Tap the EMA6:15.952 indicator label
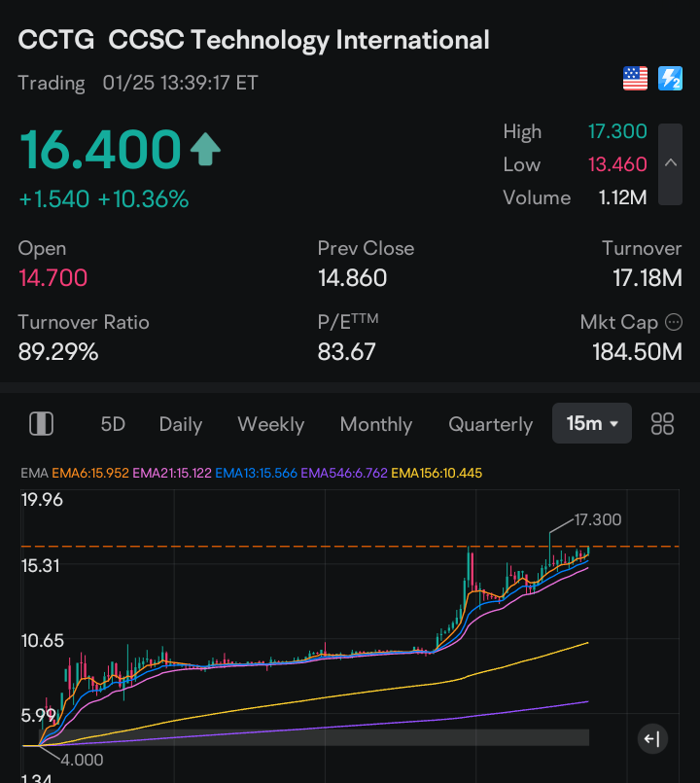This screenshot has height=783, width=700. [90, 473]
